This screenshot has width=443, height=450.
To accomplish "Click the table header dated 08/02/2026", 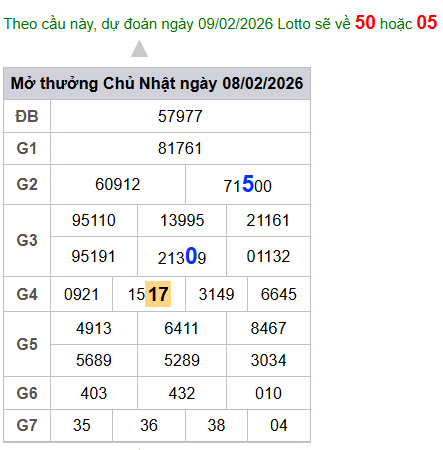I will [157, 83].
